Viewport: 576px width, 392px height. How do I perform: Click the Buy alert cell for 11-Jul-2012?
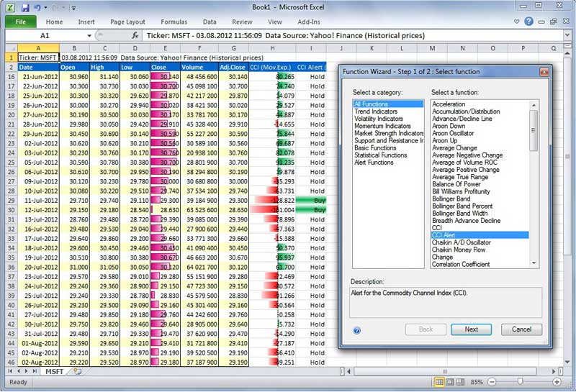click(x=311, y=201)
